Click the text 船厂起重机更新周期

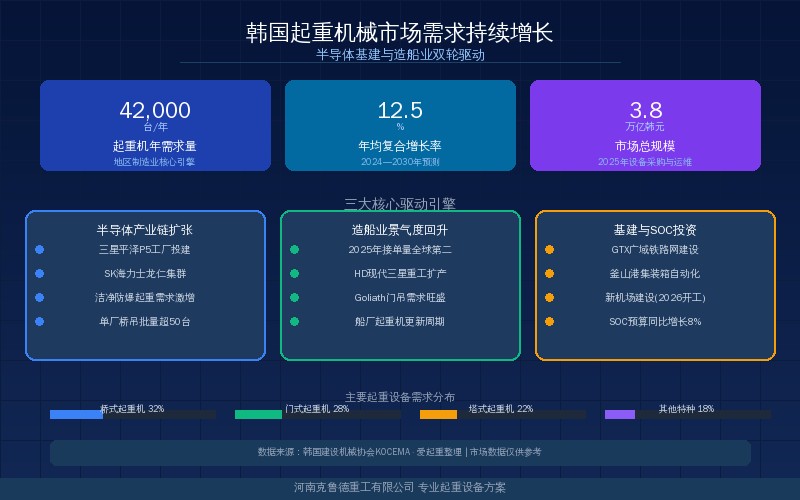click(400, 321)
